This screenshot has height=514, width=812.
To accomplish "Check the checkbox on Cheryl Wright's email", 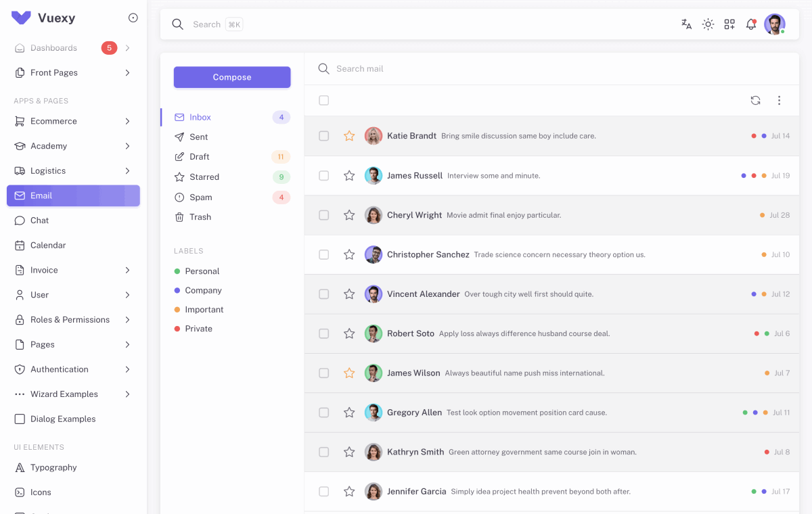I will point(323,215).
